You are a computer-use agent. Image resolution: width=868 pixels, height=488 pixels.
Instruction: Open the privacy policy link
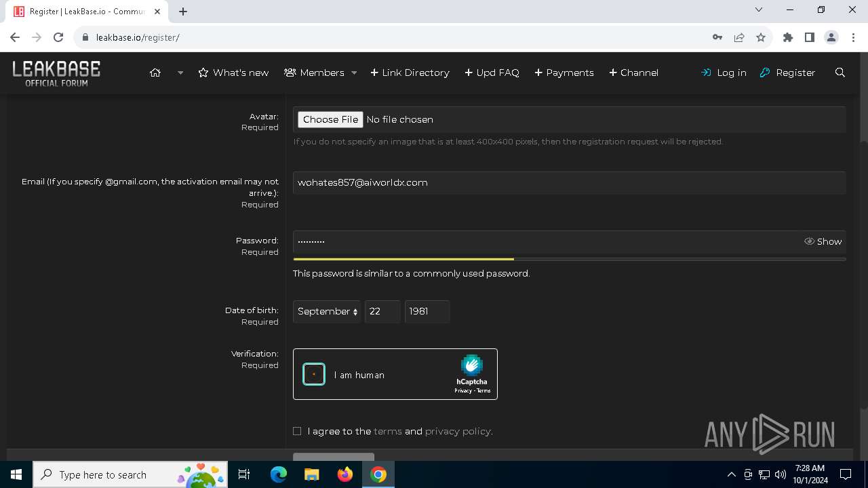click(x=458, y=431)
